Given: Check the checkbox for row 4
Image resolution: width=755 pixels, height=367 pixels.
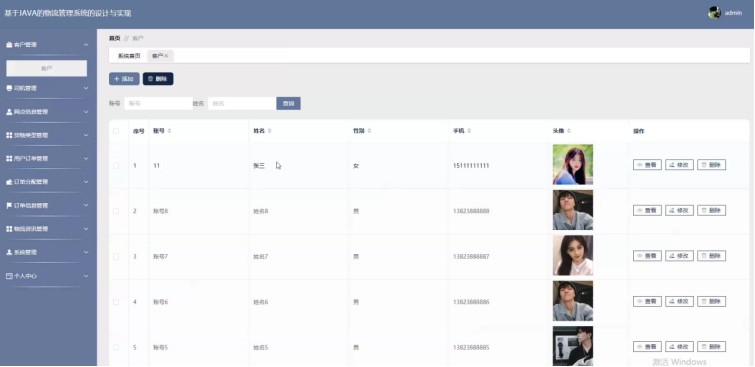Looking at the screenshot, I should 116,302.
